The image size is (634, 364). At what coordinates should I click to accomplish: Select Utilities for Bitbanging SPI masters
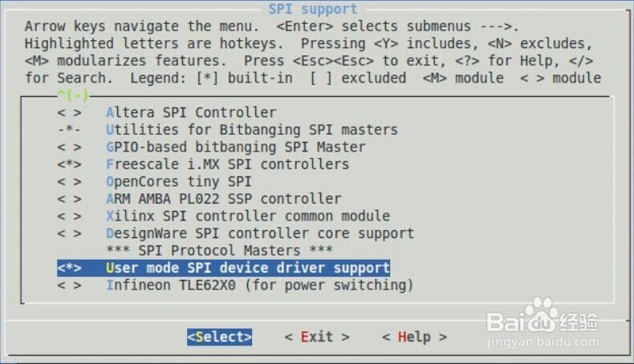pos(251,130)
